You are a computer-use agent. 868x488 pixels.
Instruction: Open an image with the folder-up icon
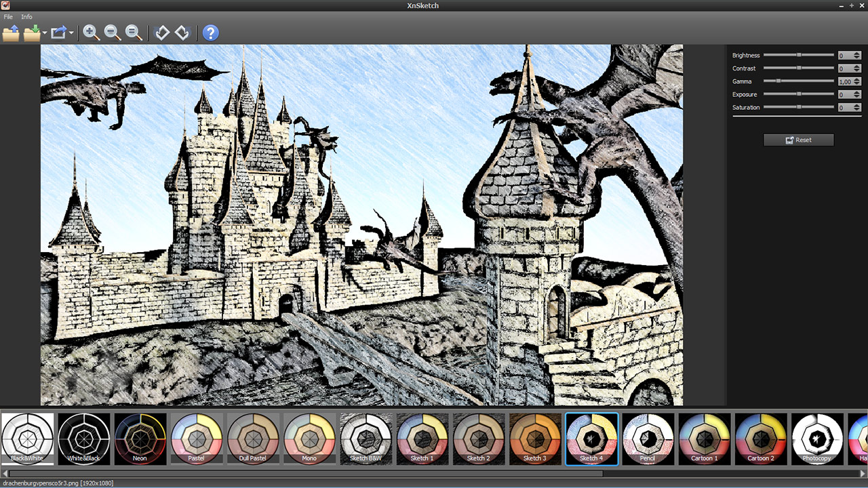[x=11, y=33]
